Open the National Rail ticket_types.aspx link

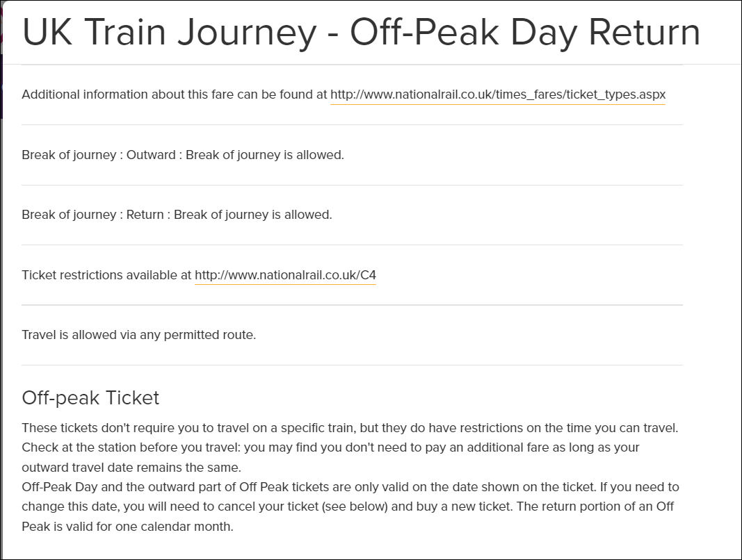point(498,94)
